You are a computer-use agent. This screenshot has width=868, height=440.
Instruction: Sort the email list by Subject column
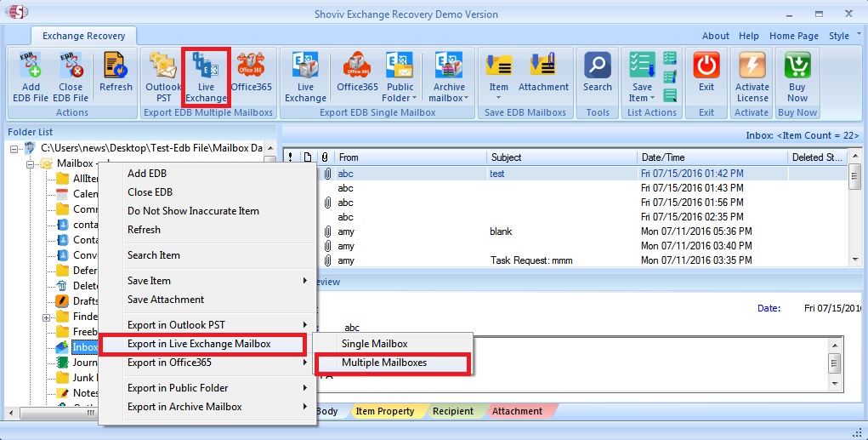(x=561, y=157)
